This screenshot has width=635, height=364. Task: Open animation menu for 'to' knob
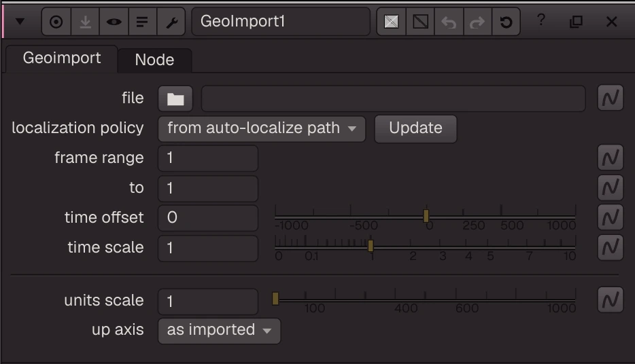(611, 187)
